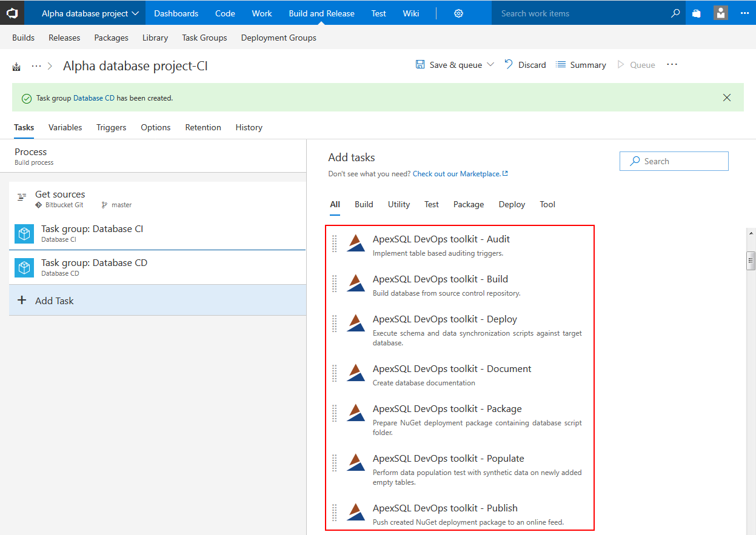Image resolution: width=756 pixels, height=535 pixels.
Task: Open the Dashboards hub
Action: click(x=176, y=13)
